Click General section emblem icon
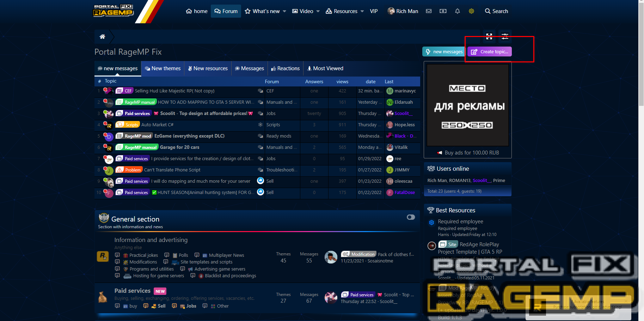The image size is (644, 321). click(104, 218)
